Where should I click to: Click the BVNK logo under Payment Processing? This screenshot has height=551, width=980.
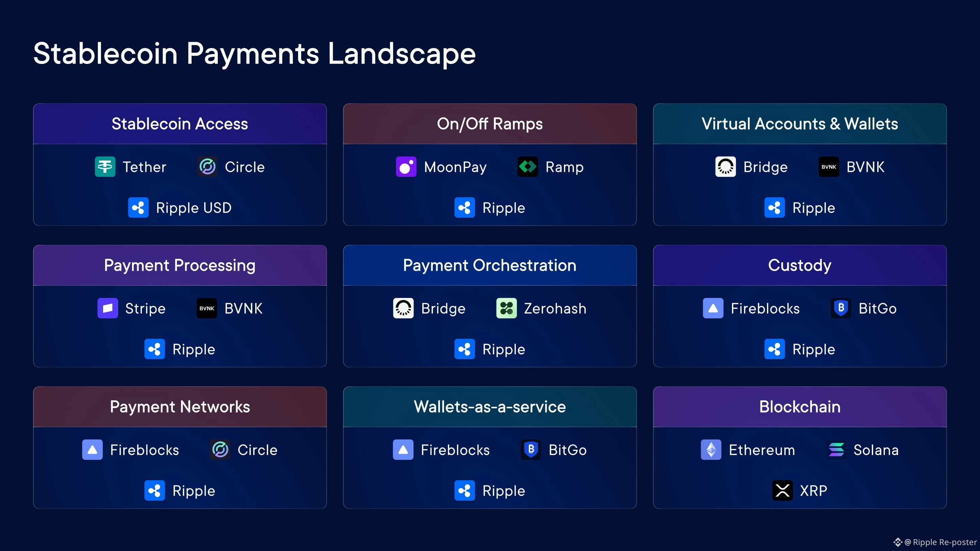[207, 308]
